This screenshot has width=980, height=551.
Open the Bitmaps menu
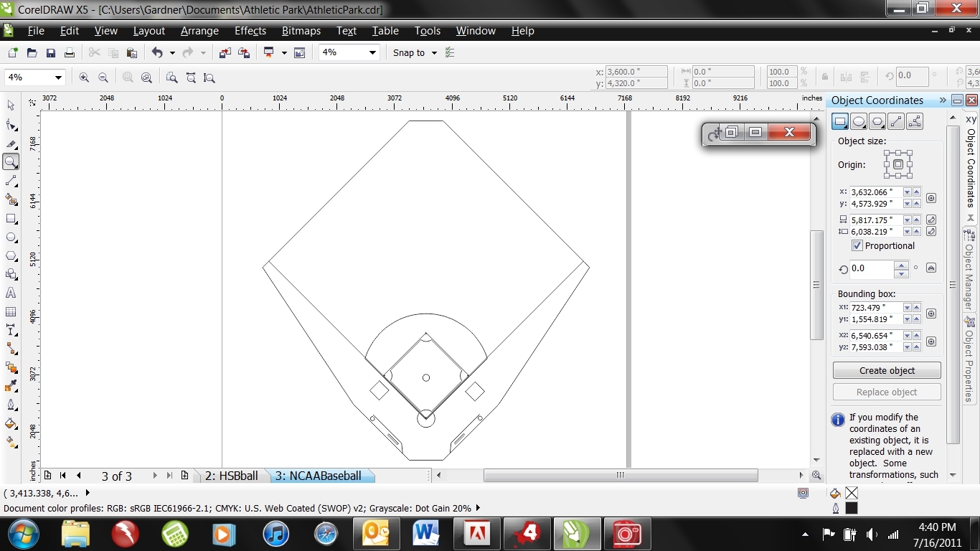pos(301,31)
